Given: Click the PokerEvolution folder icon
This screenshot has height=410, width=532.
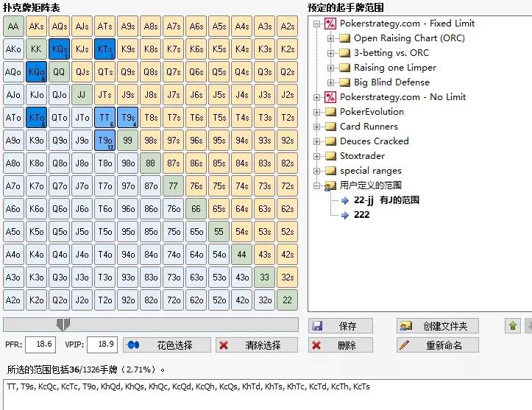Looking at the screenshot, I should (330, 112).
